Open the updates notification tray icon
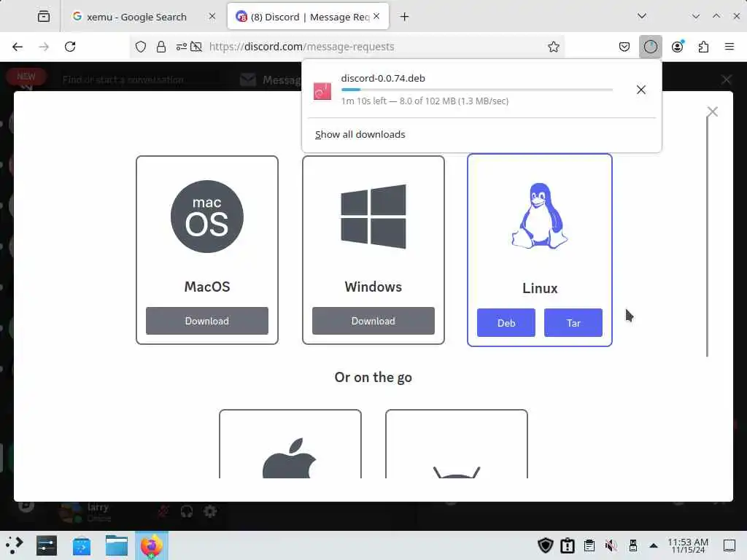The image size is (747, 560). [568, 545]
